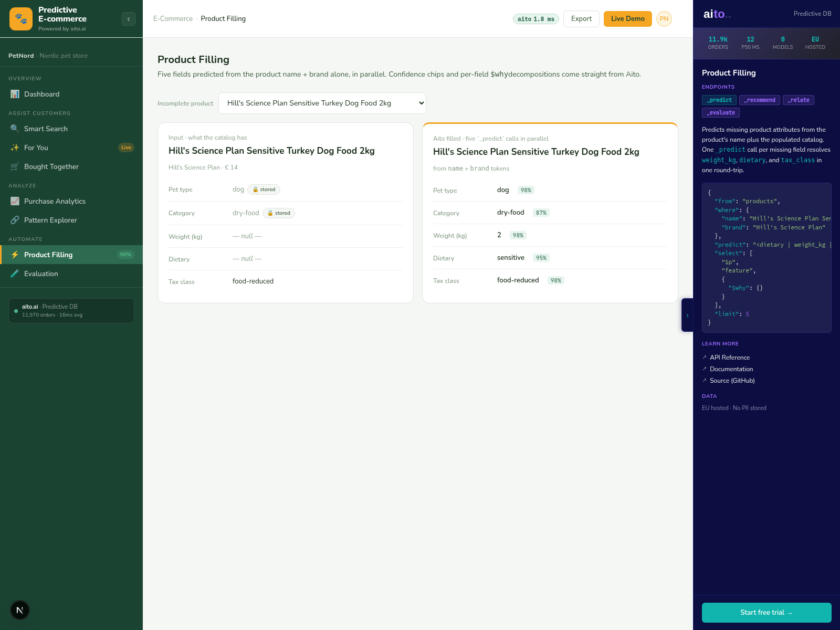The height and width of the screenshot is (630, 840).
Task: Open the Dashboard page
Action: 71,94
